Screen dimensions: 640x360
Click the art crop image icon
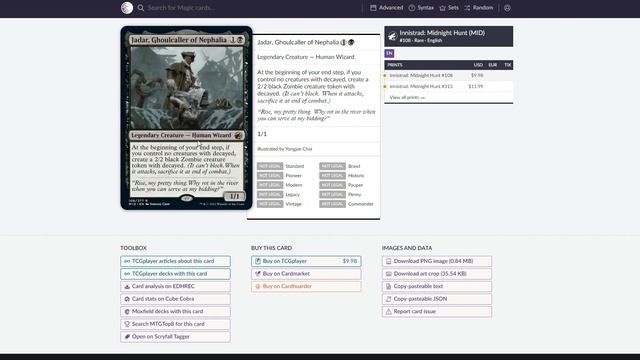[389, 274]
